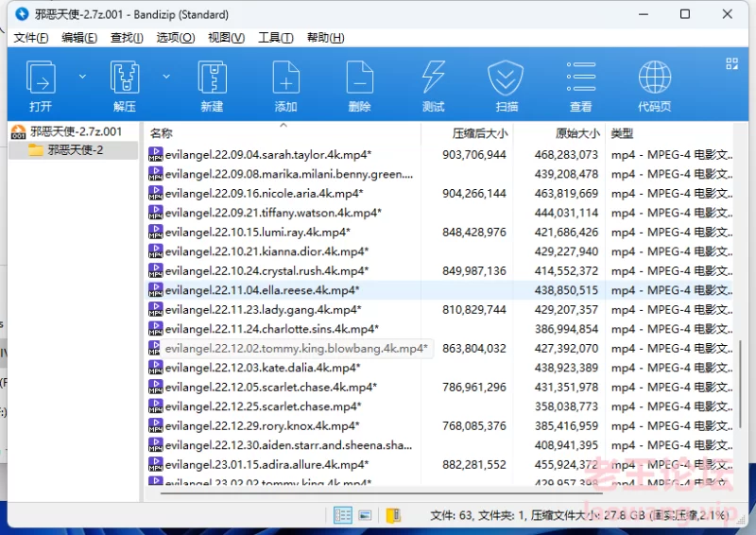Open the 查找(I) menu
The image size is (756, 535).
tap(127, 38)
